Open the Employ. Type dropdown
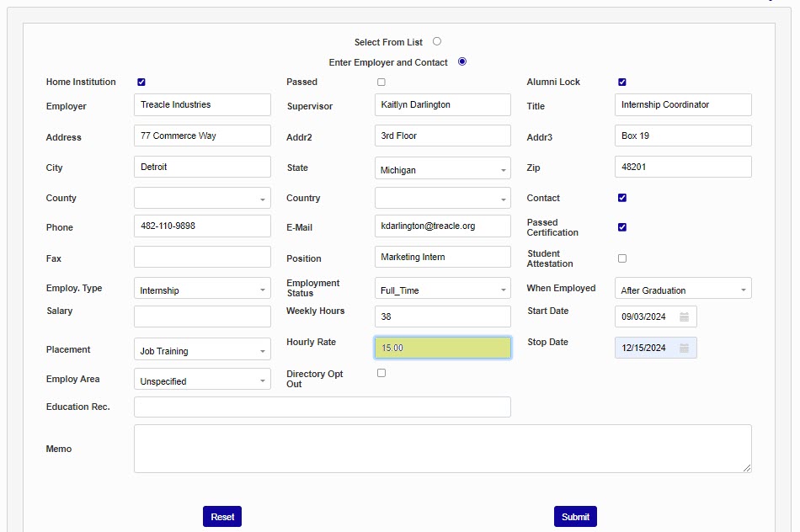Screen dimensions: 800x532 click(x=202, y=290)
